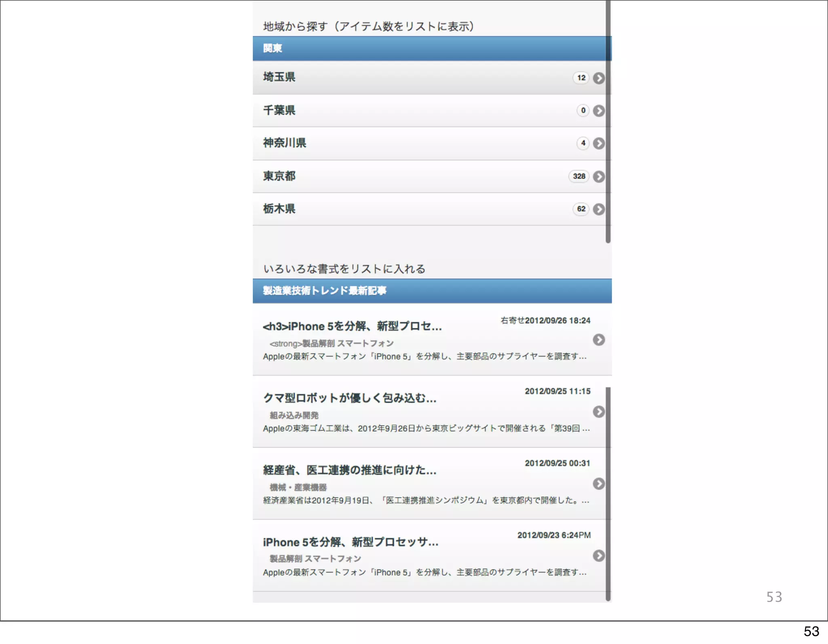Click the 328 count badge for 東京都

(x=579, y=176)
